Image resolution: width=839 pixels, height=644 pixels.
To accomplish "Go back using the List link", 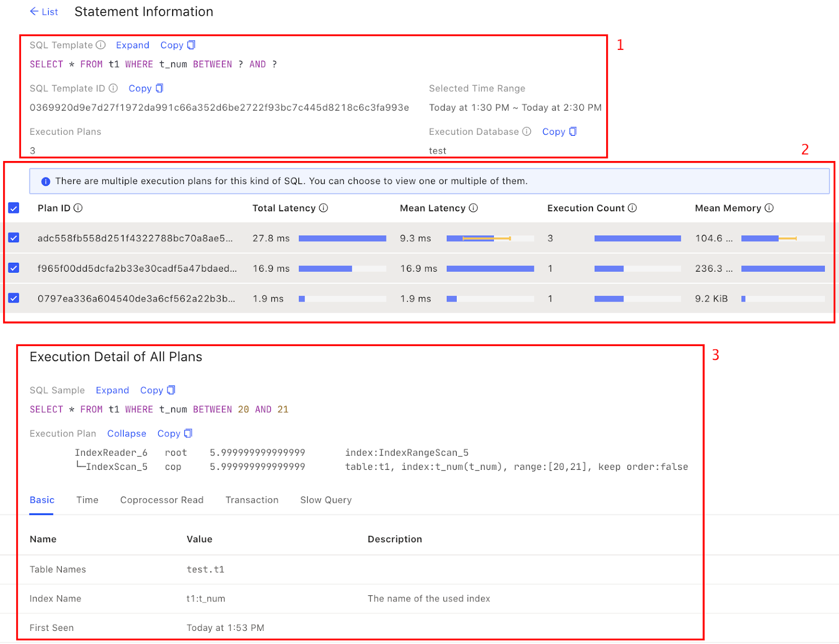I will (x=44, y=12).
